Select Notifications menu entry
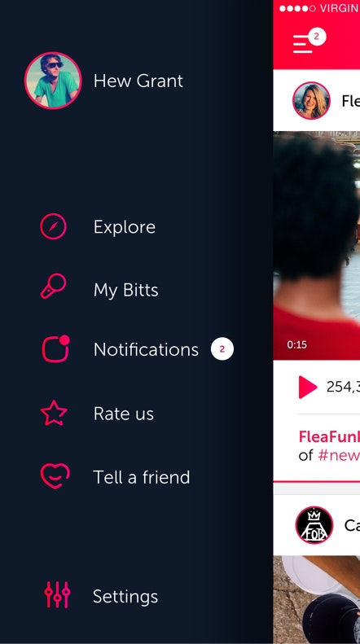Screen dimensions: 360x644 (146, 349)
